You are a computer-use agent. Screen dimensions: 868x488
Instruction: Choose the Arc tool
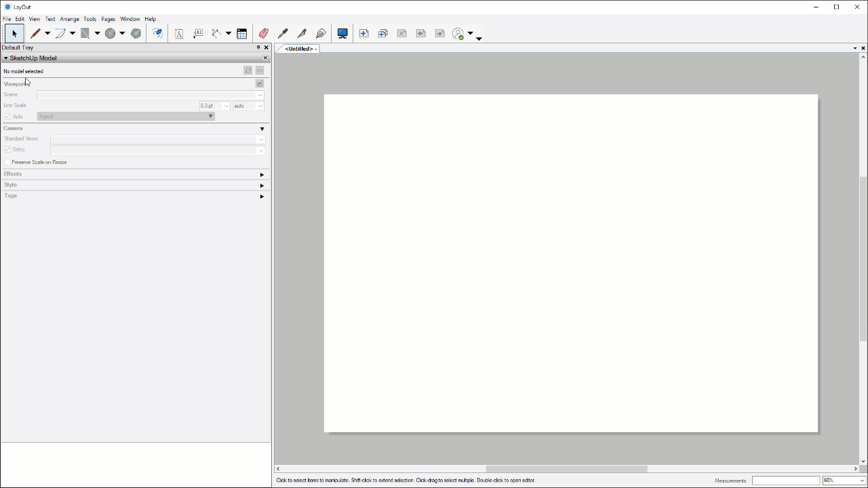tap(60, 33)
